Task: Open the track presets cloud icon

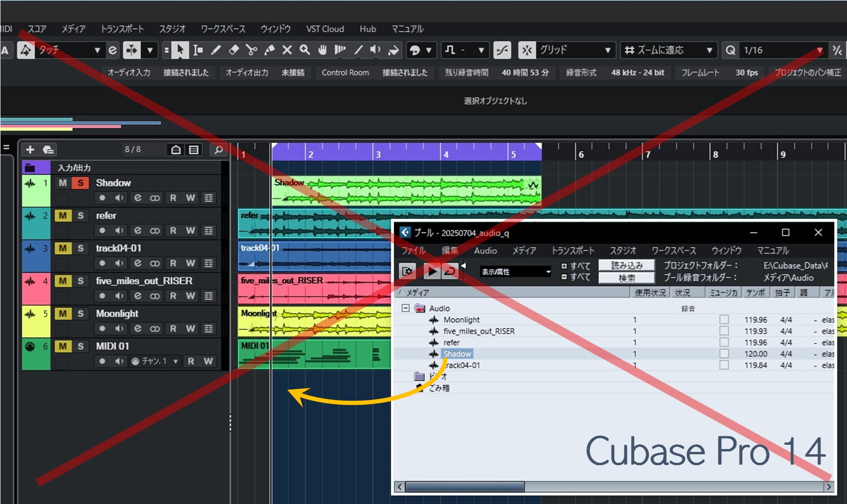Action: (48, 150)
